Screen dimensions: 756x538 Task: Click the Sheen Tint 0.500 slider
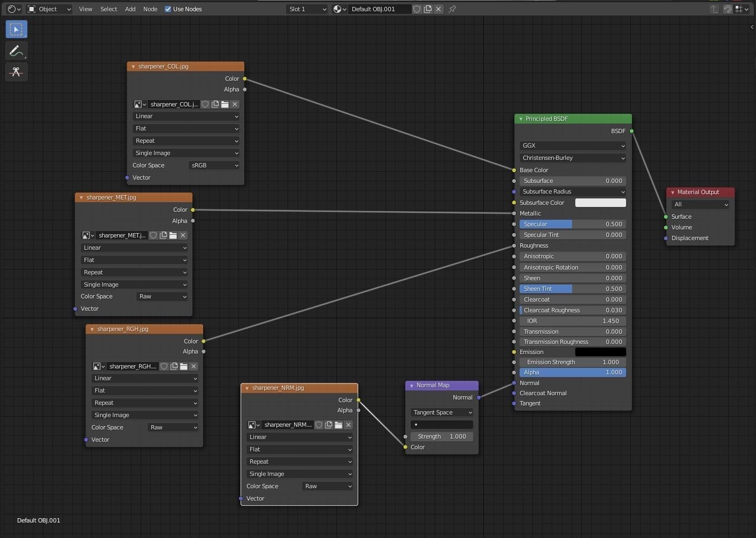pos(573,289)
